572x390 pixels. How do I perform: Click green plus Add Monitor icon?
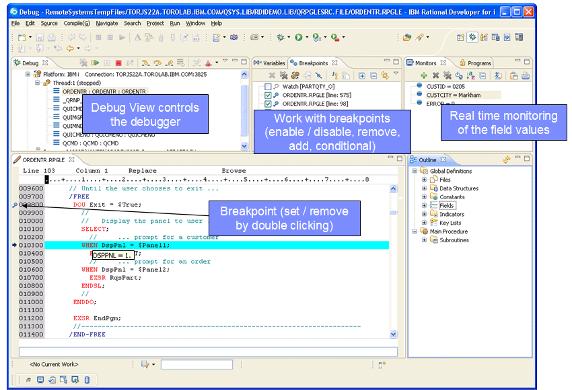tap(424, 76)
